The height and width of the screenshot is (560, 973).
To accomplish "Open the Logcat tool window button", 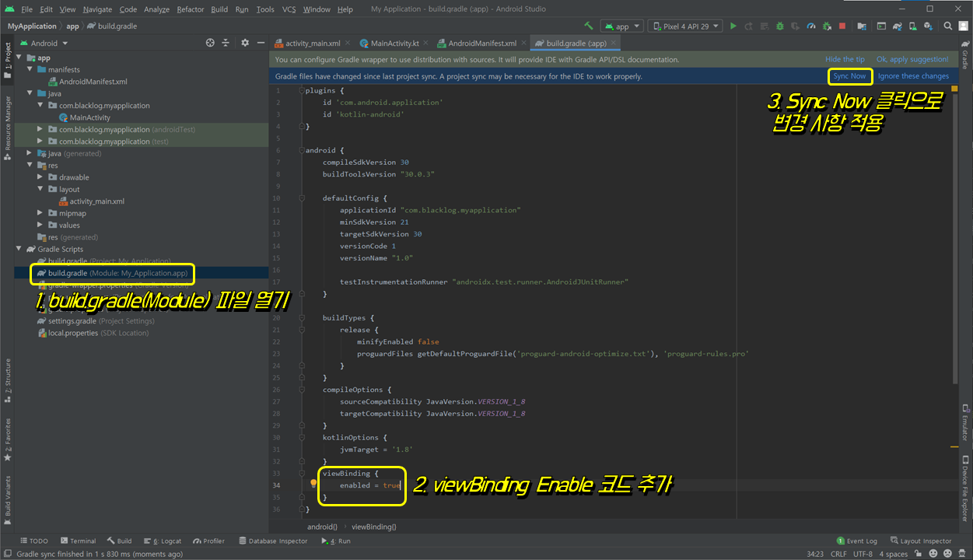I will [162, 541].
